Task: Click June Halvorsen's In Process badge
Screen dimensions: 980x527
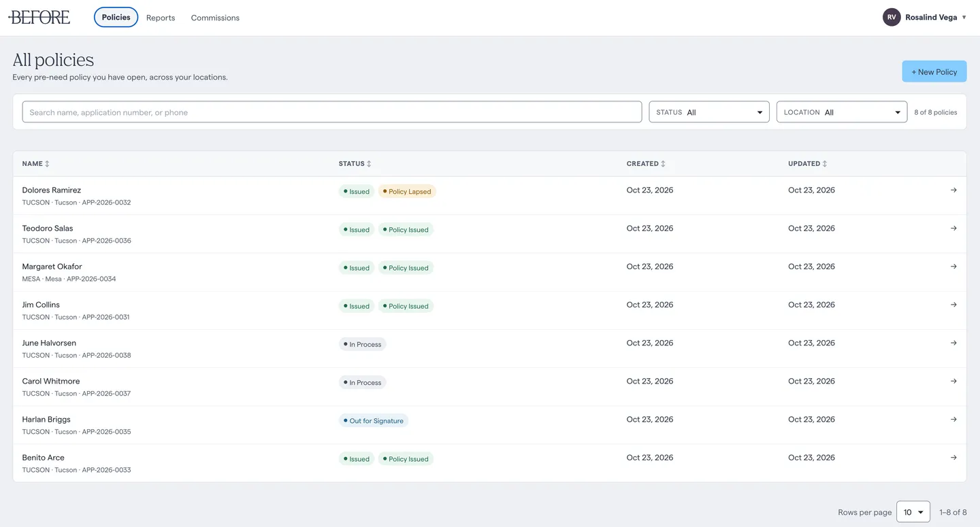Action: pyautogui.click(x=362, y=344)
